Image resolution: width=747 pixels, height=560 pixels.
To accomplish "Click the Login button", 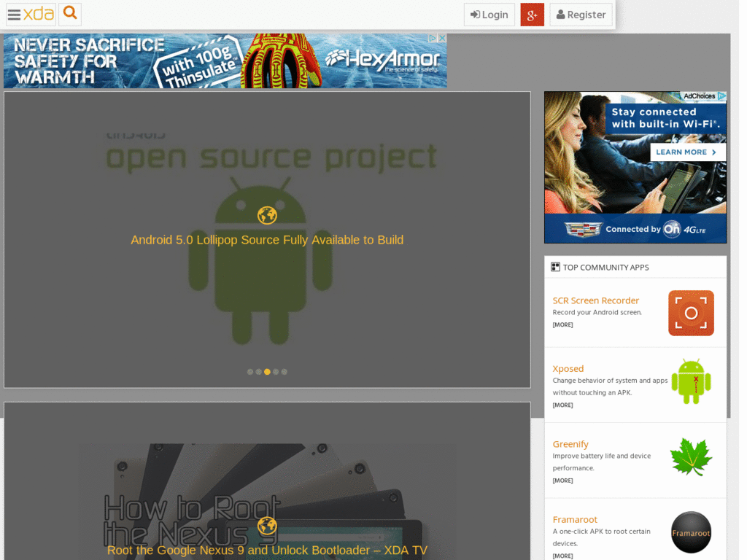I will click(489, 15).
